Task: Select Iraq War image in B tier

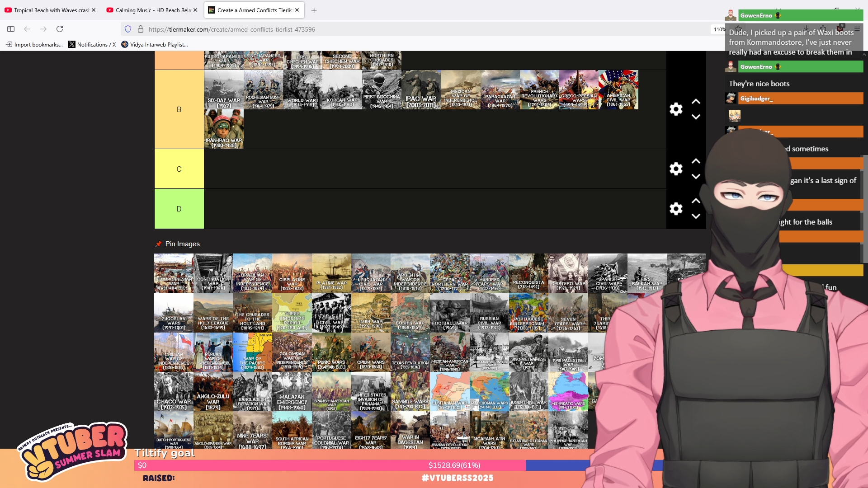Action: (421, 89)
